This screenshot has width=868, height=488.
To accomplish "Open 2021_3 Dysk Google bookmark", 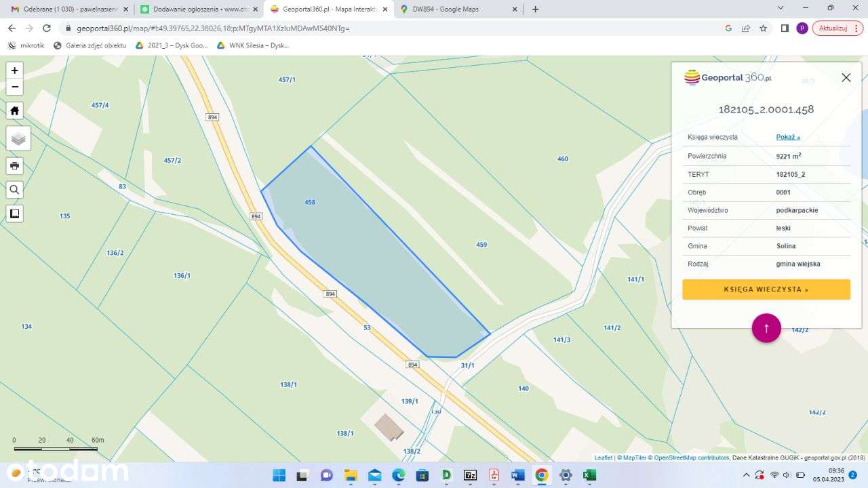I will click(172, 45).
